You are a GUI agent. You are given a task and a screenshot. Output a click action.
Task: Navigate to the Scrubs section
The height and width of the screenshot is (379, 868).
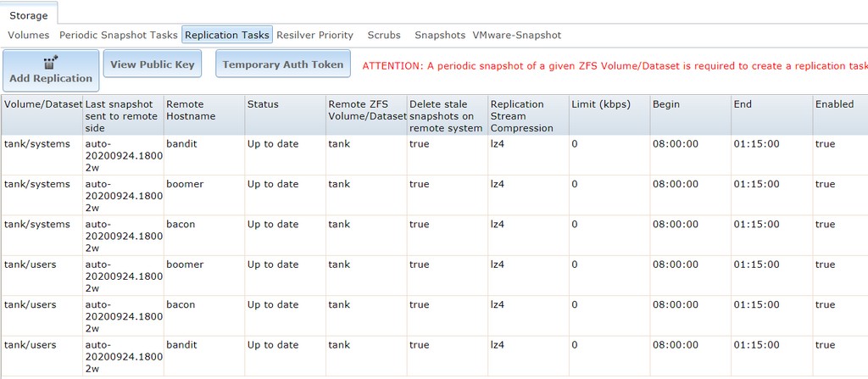[384, 36]
